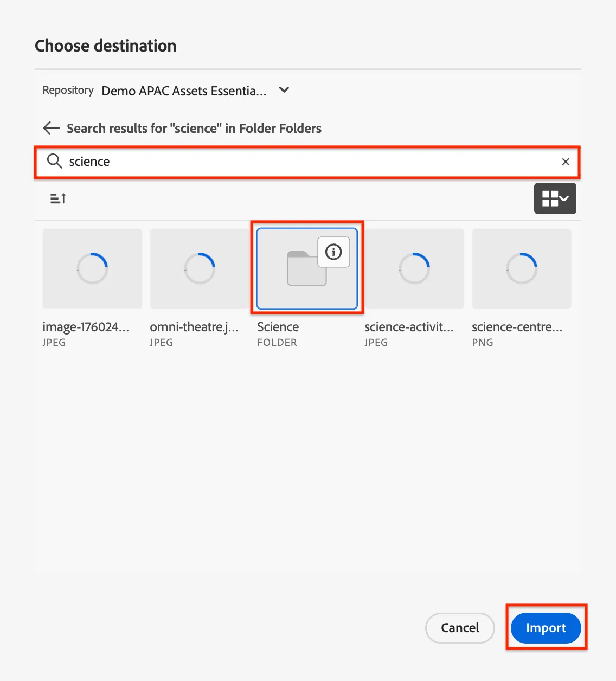The height and width of the screenshot is (681, 616).
Task: Click the Science folder name label
Action: click(x=278, y=327)
